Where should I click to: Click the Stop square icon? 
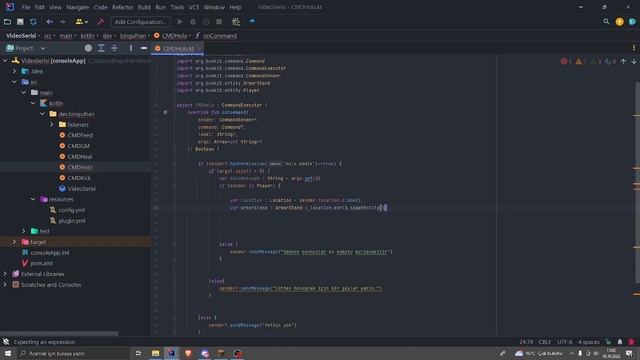(219, 22)
